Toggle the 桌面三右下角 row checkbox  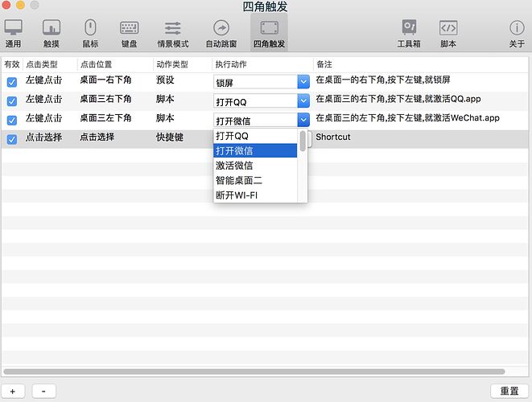pos(12,101)
